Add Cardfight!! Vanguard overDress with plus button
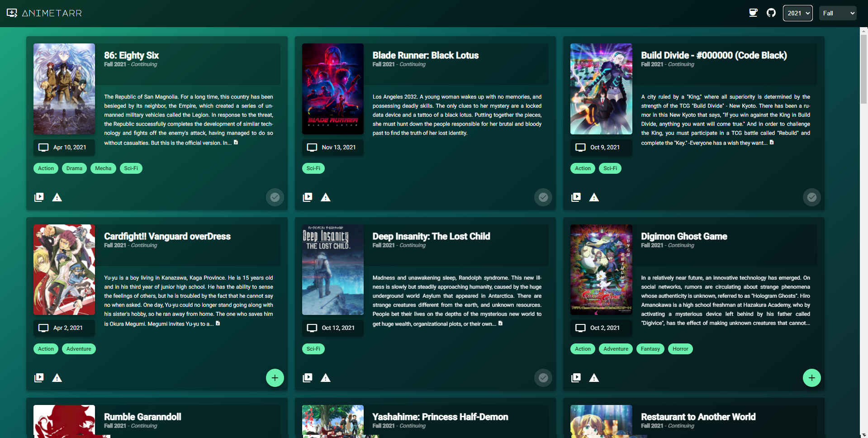 (275, 378)
